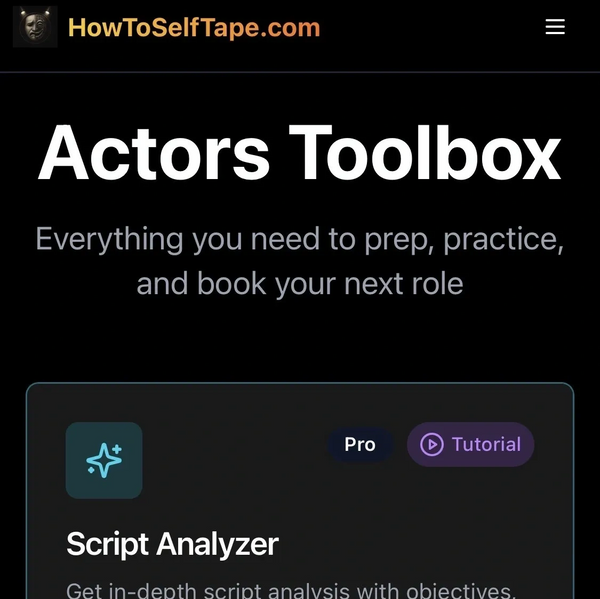Click "Everything you need to prep, practice" line
This screenshot has width=600, height=599.
tap(300, 240)
